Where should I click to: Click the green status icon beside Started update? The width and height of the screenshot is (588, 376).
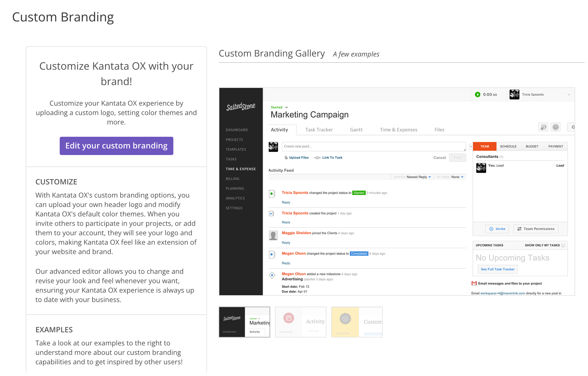272,194
